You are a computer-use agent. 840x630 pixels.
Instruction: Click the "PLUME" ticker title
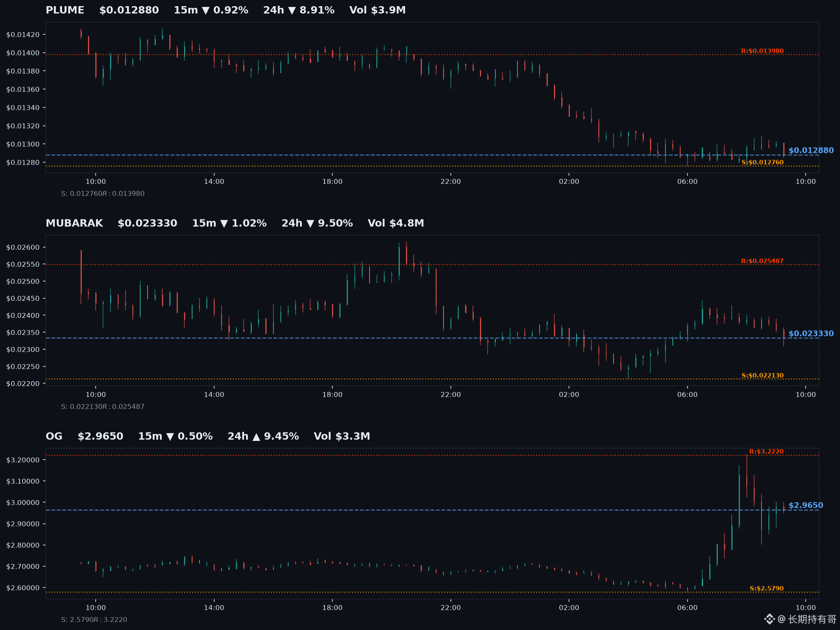[65, 10]
